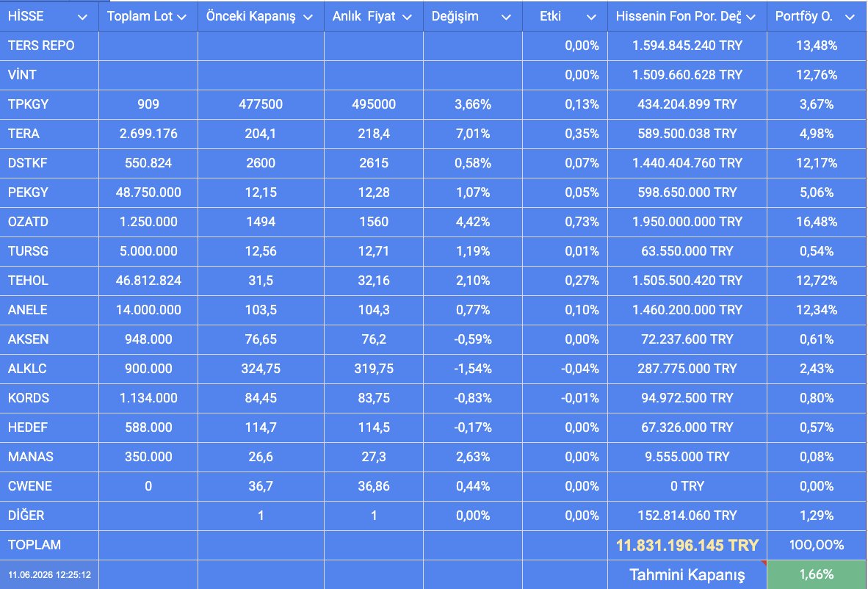Screen dimensions: 868x589
Task: Select TERS REPO value 1.594.845.240 TRY
Action: coord(687,46)
